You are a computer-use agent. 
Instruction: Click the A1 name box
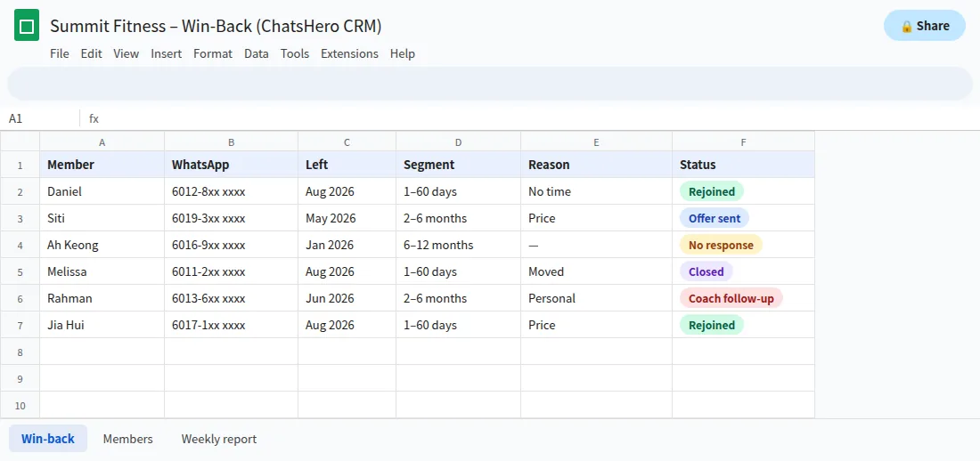tap(40, 118)
